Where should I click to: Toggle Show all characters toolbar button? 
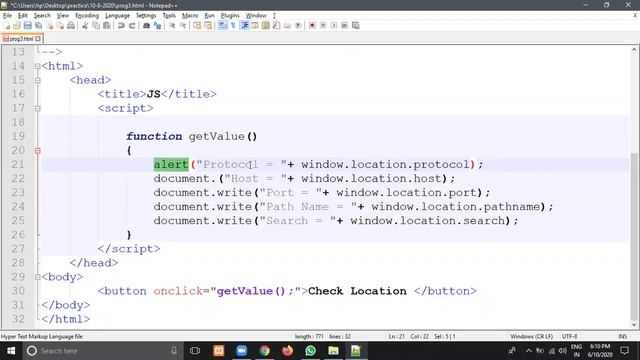[233, 25]
